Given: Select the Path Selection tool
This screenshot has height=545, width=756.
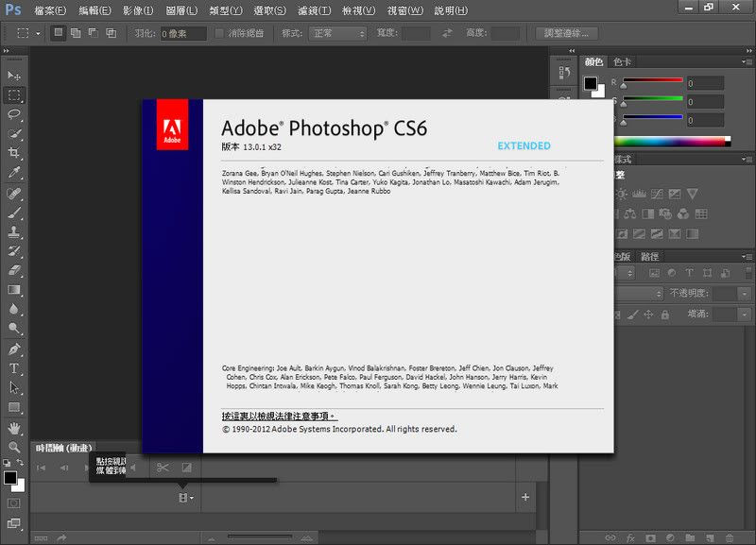Looking at the screenshot, I should tap(14, 388).
